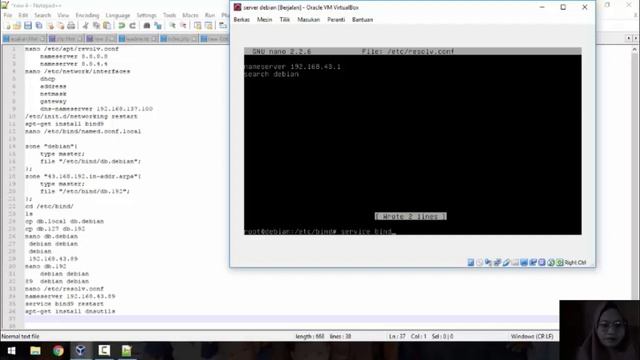Click the green keyboard capture icon by Right Ctrl
The image size is (640, 360).
[560, 262]
